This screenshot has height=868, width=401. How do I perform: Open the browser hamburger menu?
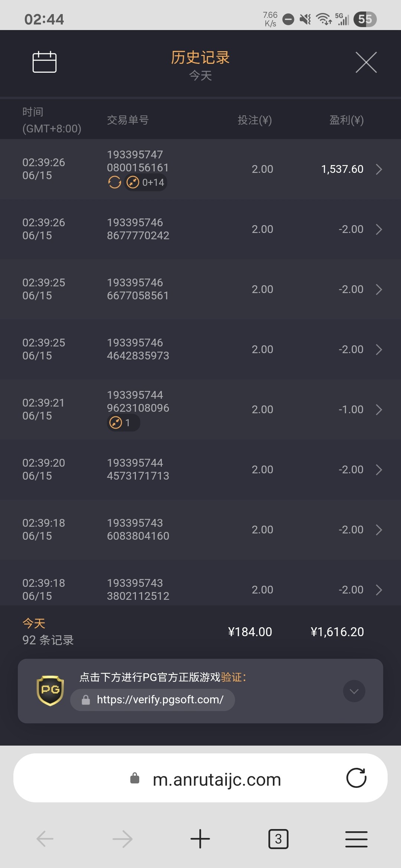coord(356,839)
